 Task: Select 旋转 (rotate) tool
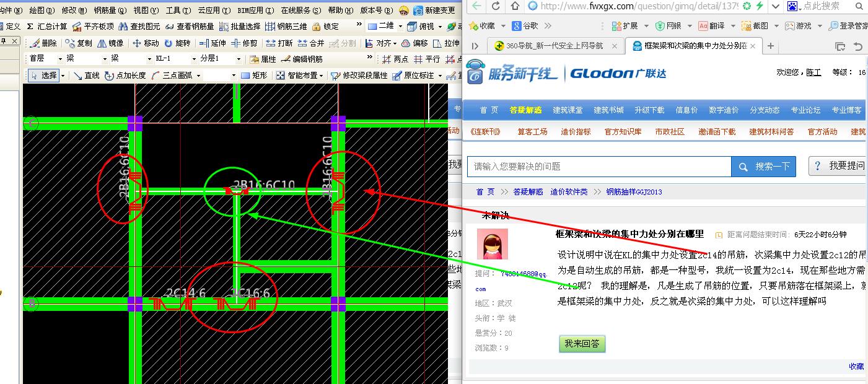coord(178,43)
